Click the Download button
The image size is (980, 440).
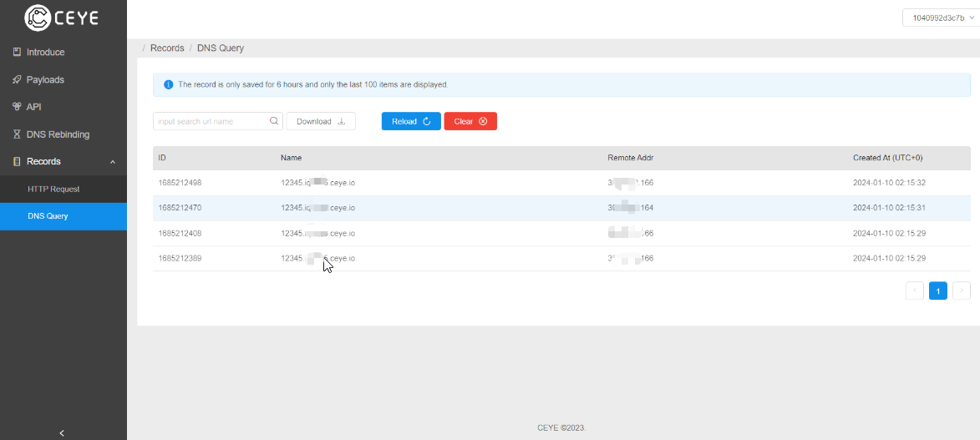321,121
